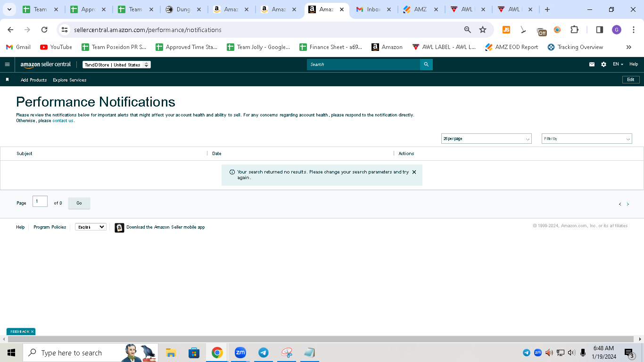Open the Chrome extensions puzzle icon
Viewport: 644px width, 362px height.
pos(574,30)
